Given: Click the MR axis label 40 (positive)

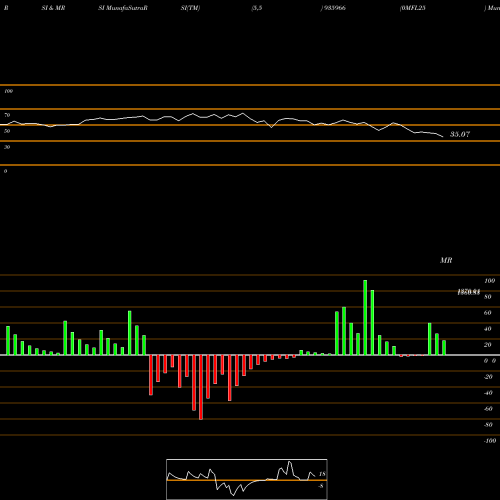Looking at the screenshot, I should pyautogui.click(x=488, y=329).
